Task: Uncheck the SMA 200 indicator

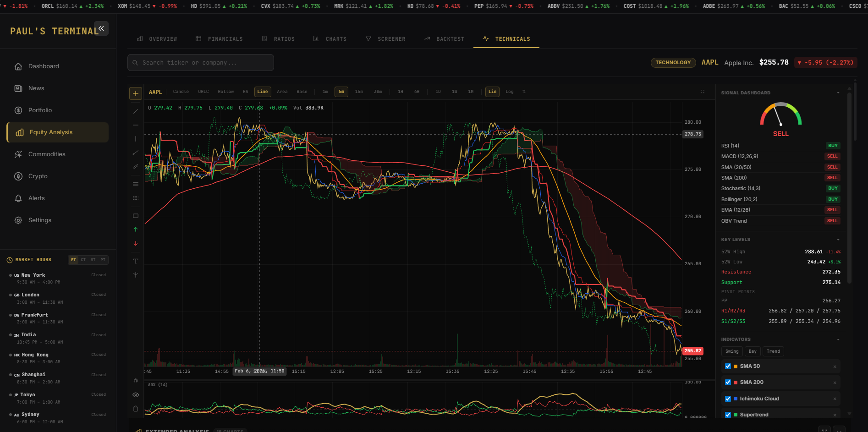Action: (x=728, y=382)
